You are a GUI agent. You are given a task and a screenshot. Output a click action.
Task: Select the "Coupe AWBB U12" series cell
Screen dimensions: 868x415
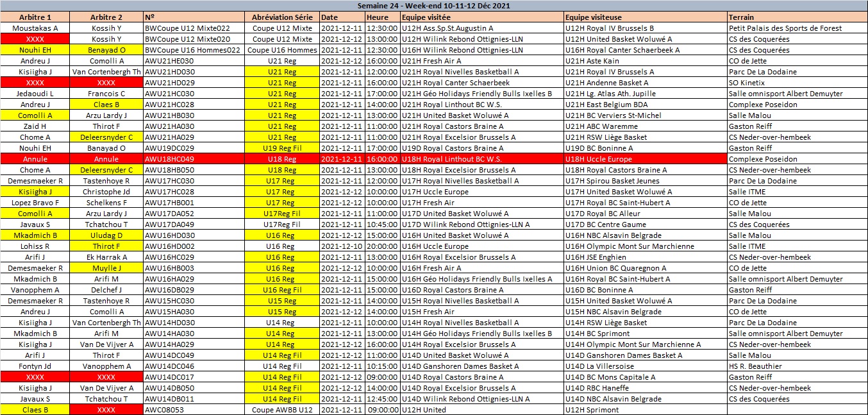(x=281, y=410)
